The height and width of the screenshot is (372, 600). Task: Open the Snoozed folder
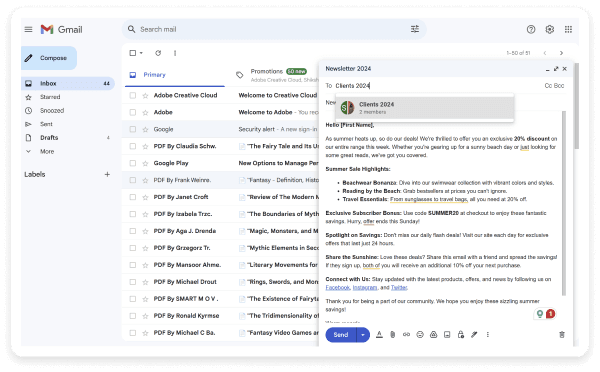[x=52, y=111]
